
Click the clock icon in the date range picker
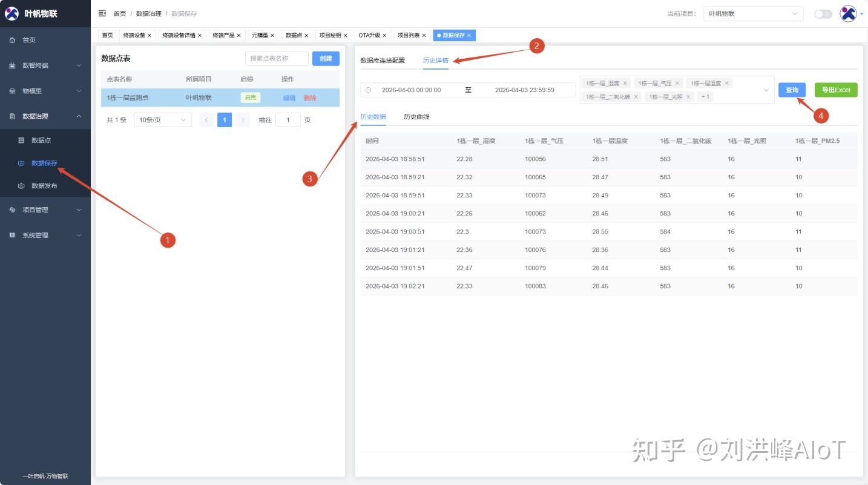coord(368,90)
